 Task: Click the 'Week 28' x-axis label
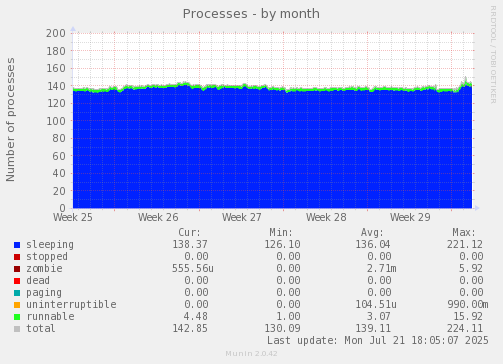point(326,217)
